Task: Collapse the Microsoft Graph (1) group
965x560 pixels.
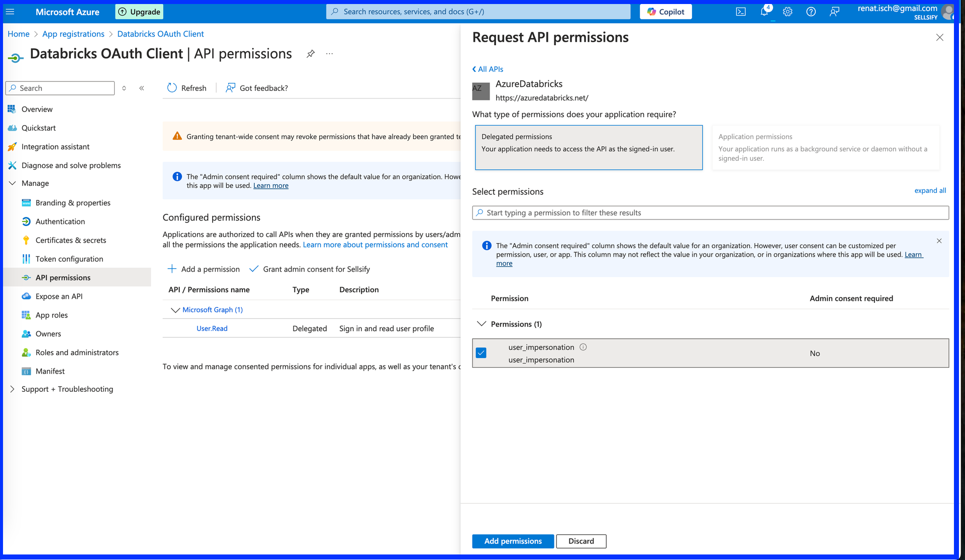Action: click(175, 310)
